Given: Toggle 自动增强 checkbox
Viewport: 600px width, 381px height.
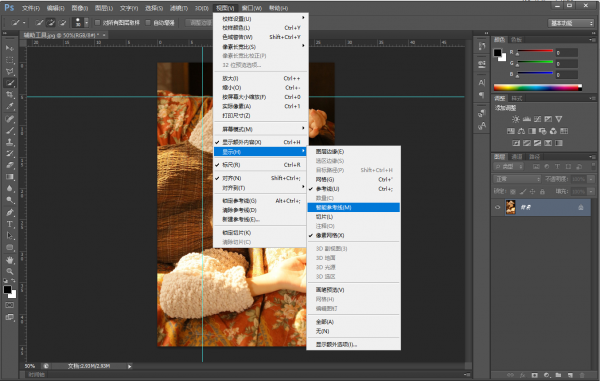Looking at the screenshot, I should (148, 23).
